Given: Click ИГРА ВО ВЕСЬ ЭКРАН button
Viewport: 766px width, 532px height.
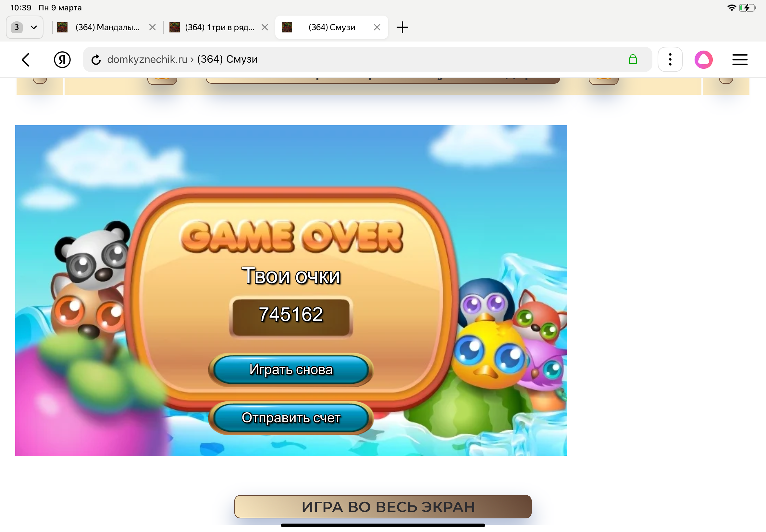Looking at the screenshot, I should [382, 506].
